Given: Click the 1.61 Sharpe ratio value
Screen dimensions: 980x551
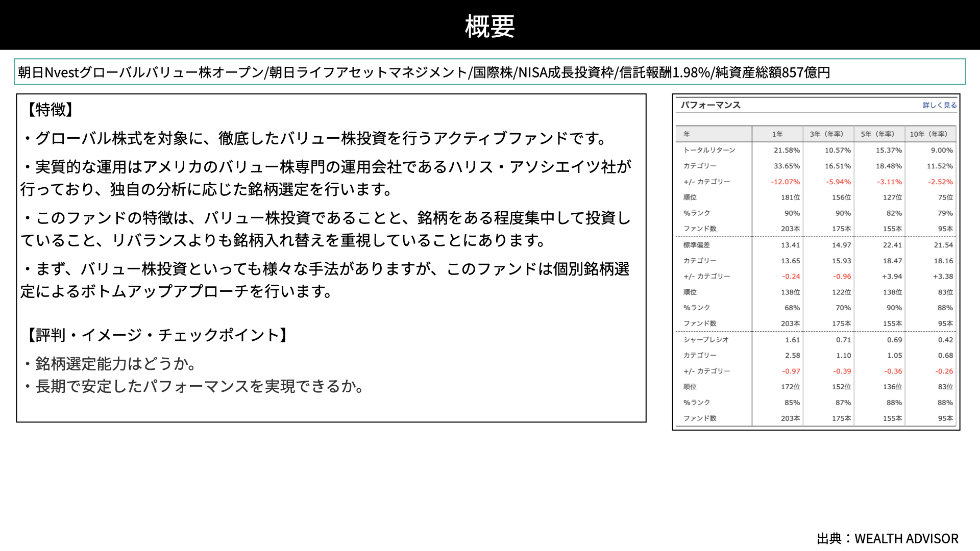Looking at the screenshot, I should pos(792,340).
